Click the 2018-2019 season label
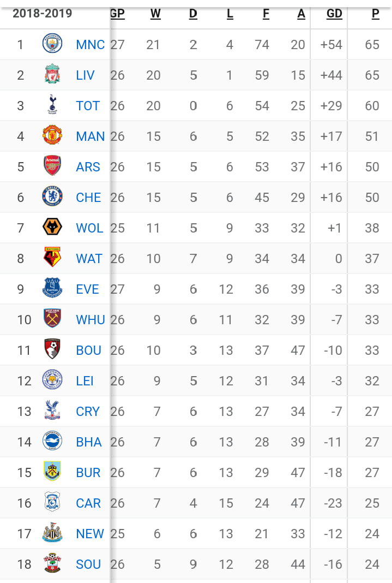392x583 pixels. click(43, 14)
